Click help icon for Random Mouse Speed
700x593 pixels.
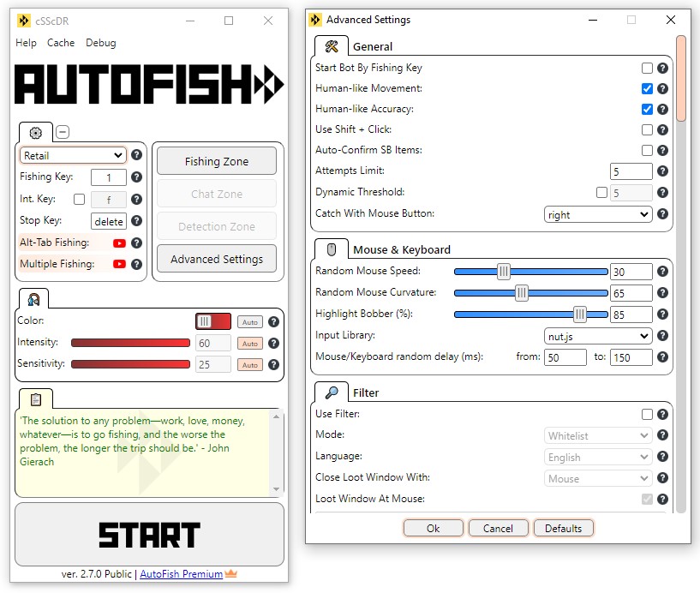click(x=663, y=271)
